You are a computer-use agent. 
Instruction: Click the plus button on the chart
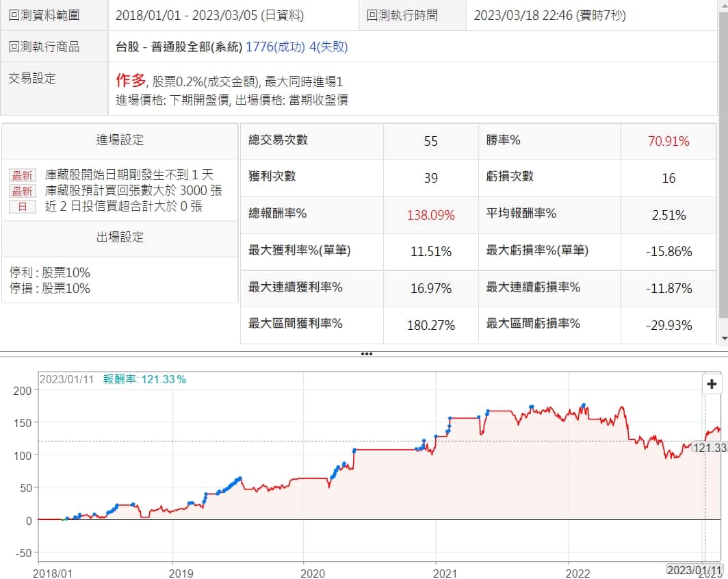click(713, 384)
